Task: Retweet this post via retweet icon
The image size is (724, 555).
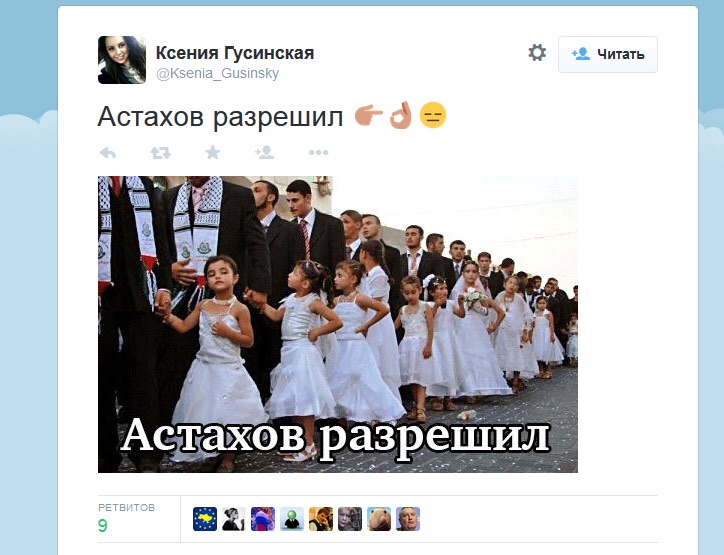Action: click(161, 152)
